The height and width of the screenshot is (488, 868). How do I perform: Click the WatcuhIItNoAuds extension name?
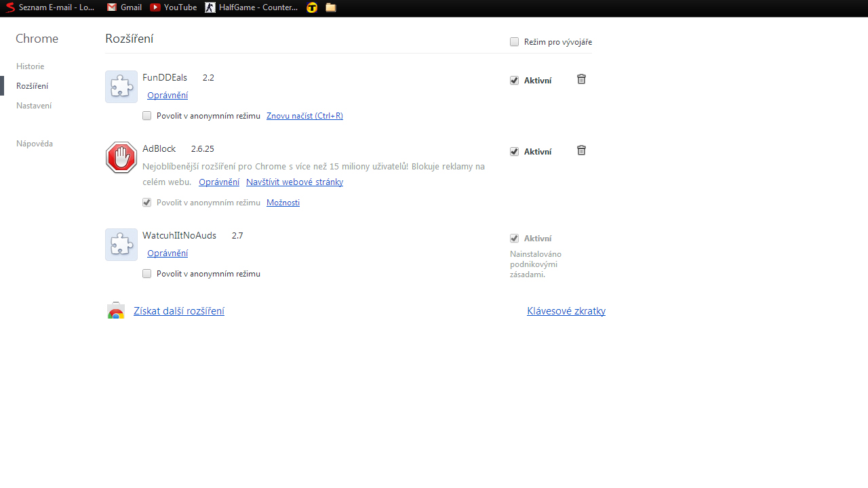click(x=179, y=236)
